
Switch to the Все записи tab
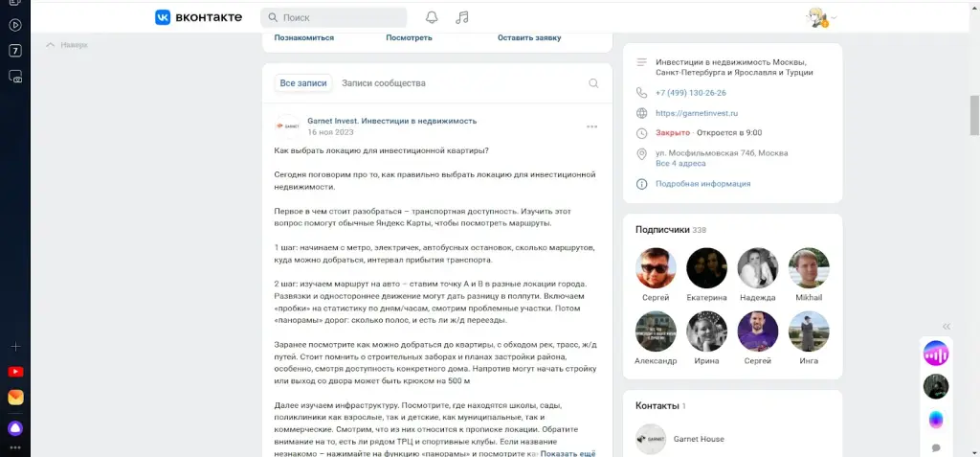(303, 83)
